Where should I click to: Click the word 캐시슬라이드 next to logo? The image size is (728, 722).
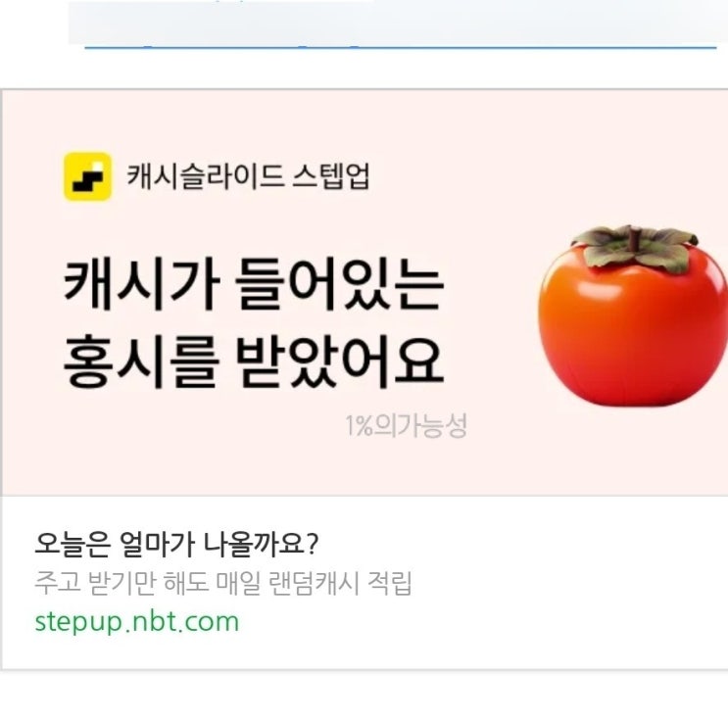[205, 176]
